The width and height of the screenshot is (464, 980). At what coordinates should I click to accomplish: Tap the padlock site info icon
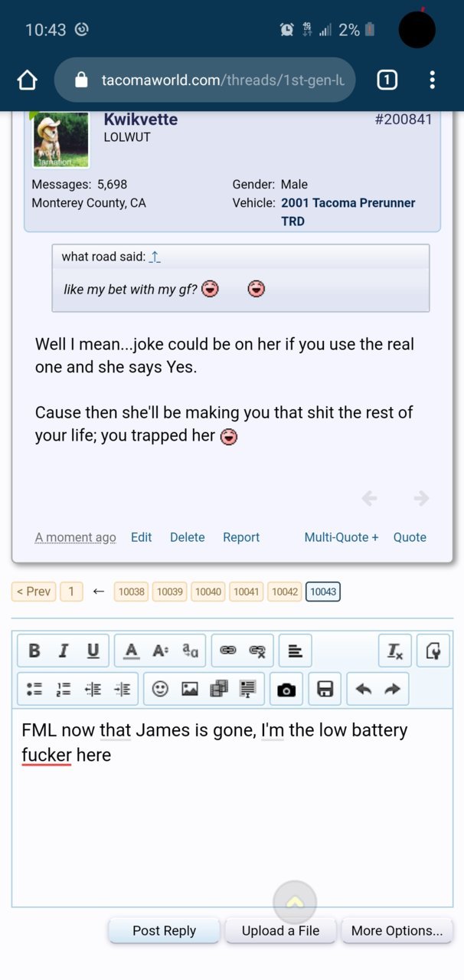(81, 80)
